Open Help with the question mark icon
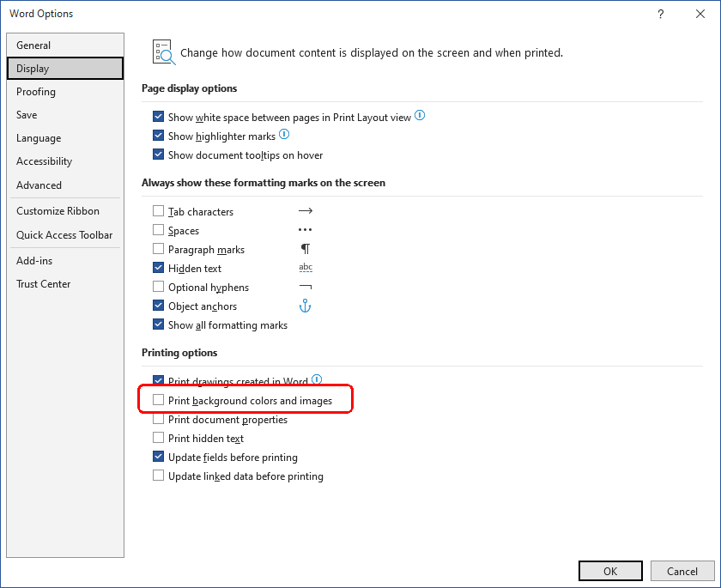 point(660,15)
